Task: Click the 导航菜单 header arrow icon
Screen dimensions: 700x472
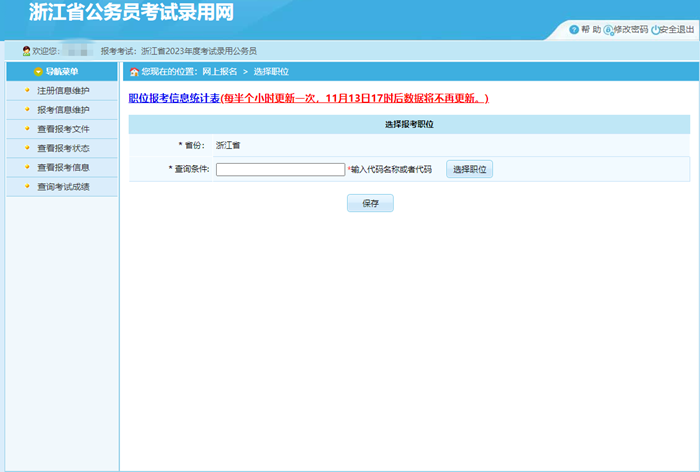Action: [38, 72]
